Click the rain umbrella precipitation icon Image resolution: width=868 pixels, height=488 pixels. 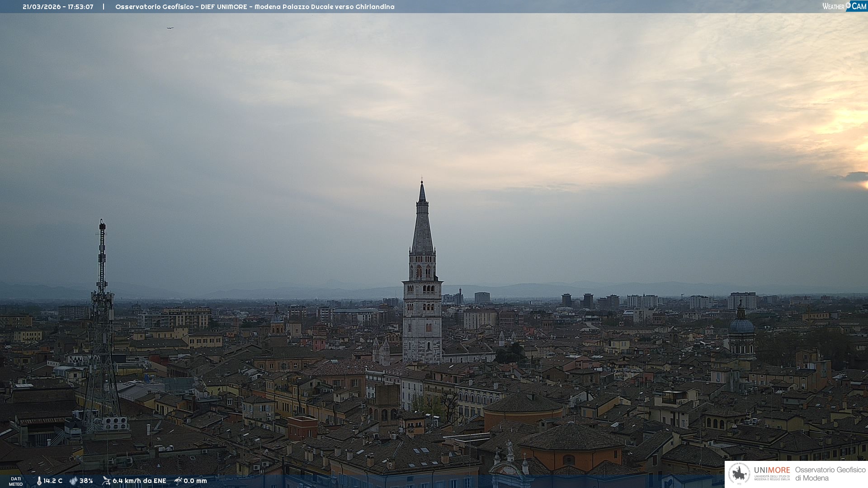pos(178,481)
